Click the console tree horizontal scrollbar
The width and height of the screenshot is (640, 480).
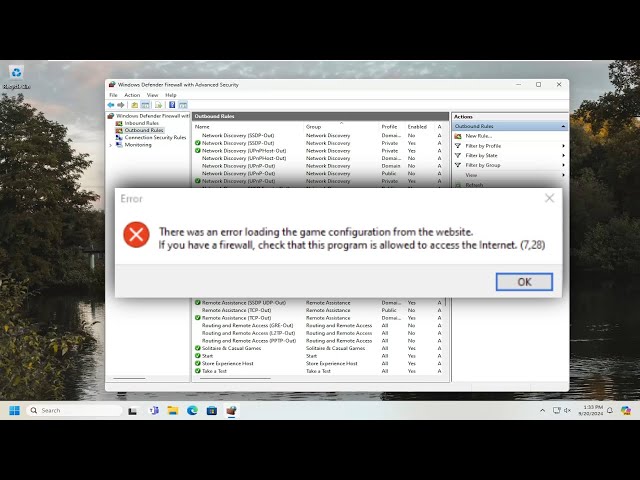click(129, 378)
